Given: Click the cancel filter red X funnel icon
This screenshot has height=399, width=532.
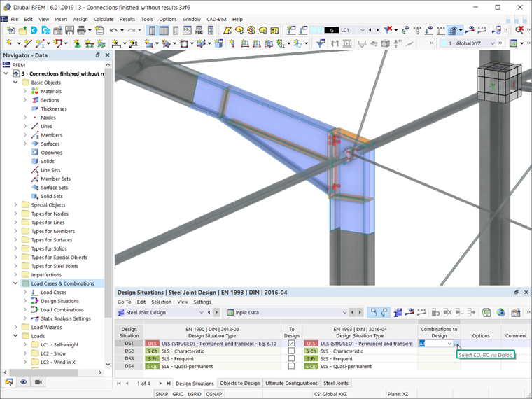Looking at the screenshot, I should click(x=388, y=31).
